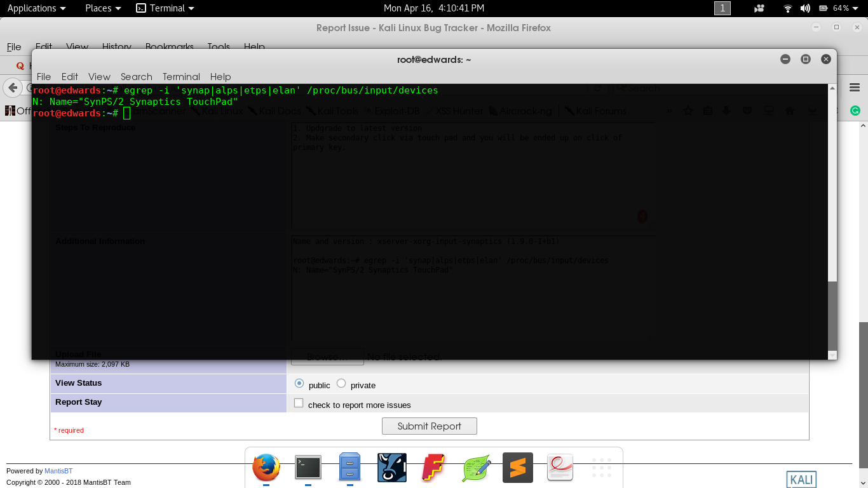Expand the Places dropdown in top bar
Image resolution: width=868 pixels, height=488 pixels.
coord(103,8)
